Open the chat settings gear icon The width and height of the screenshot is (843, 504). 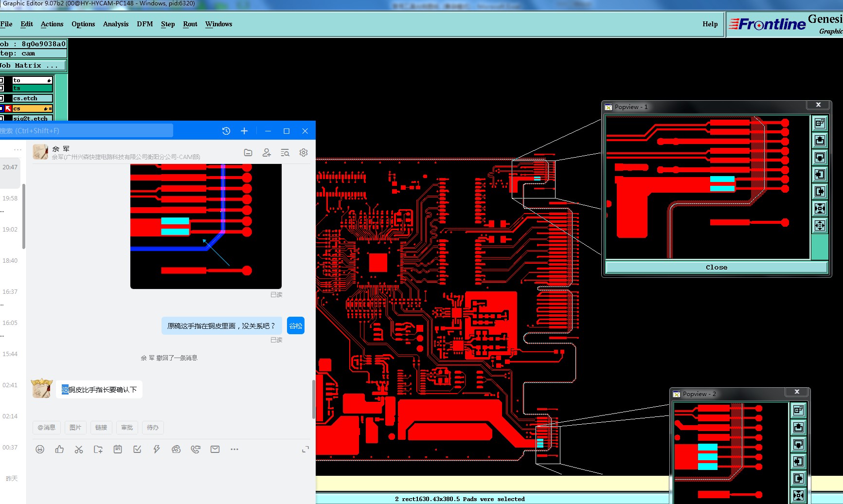point(304,153)
